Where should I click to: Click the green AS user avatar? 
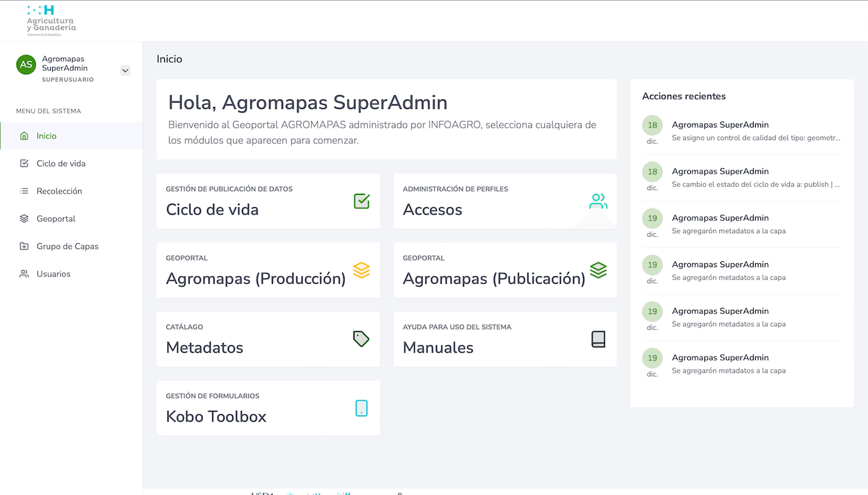(26, 65)
